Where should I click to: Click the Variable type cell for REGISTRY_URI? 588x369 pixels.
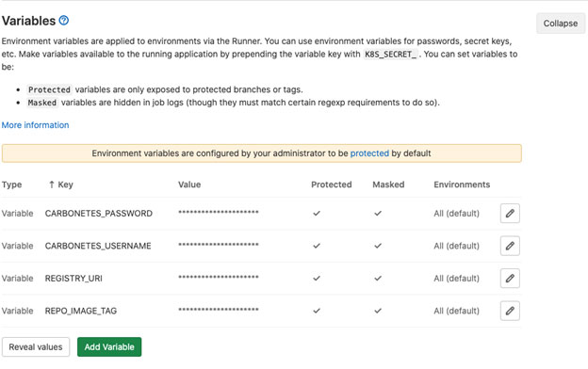[17, 279]
